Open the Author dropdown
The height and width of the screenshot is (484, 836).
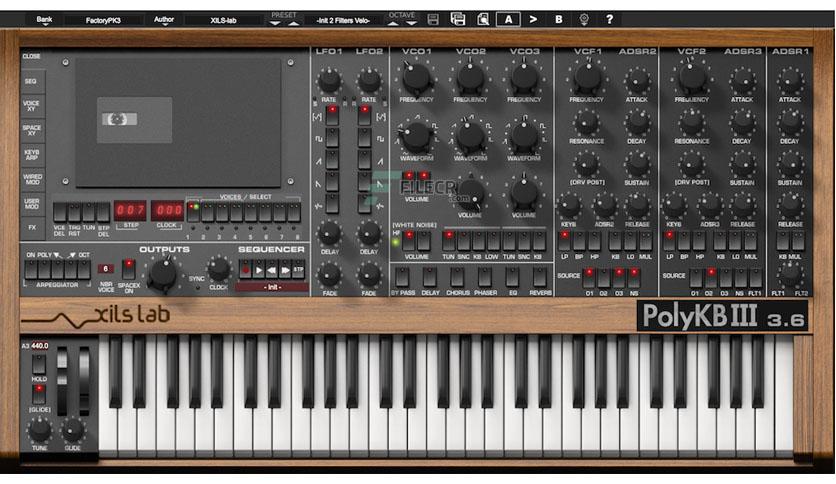coord(164,20)
